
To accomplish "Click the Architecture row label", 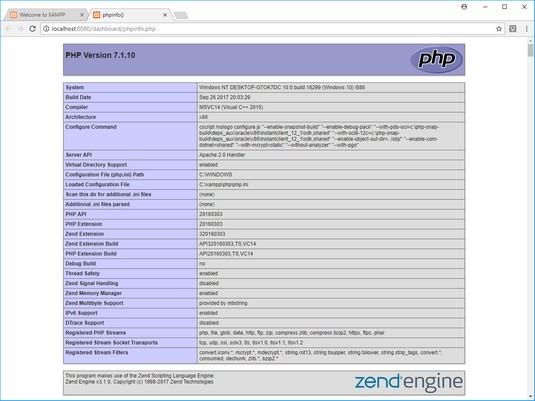I will click(x=81, y=117).
